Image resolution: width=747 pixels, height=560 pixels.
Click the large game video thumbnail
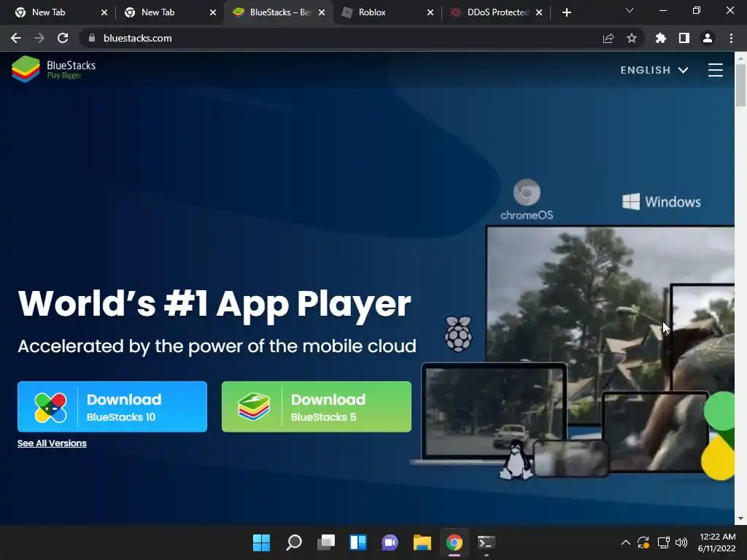[611, 324]
